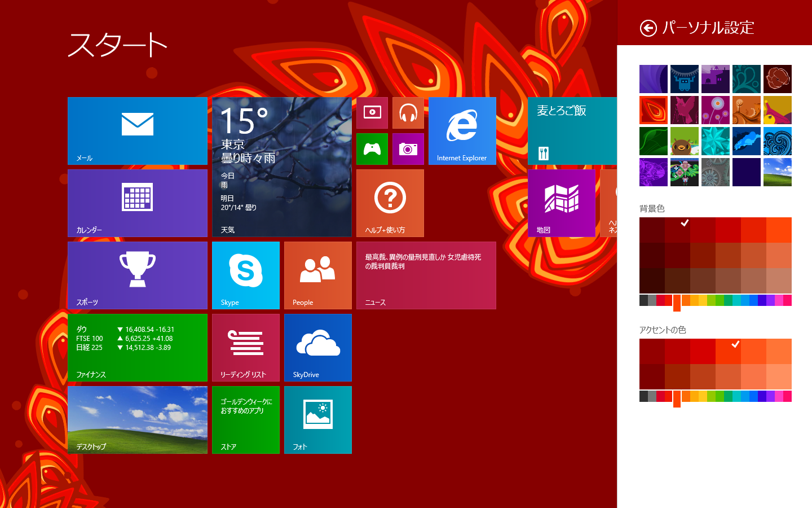This screenshot has width=812, height=508.
Task: Select the blue robot background thumbnail
Action: (x=685, y=79)
